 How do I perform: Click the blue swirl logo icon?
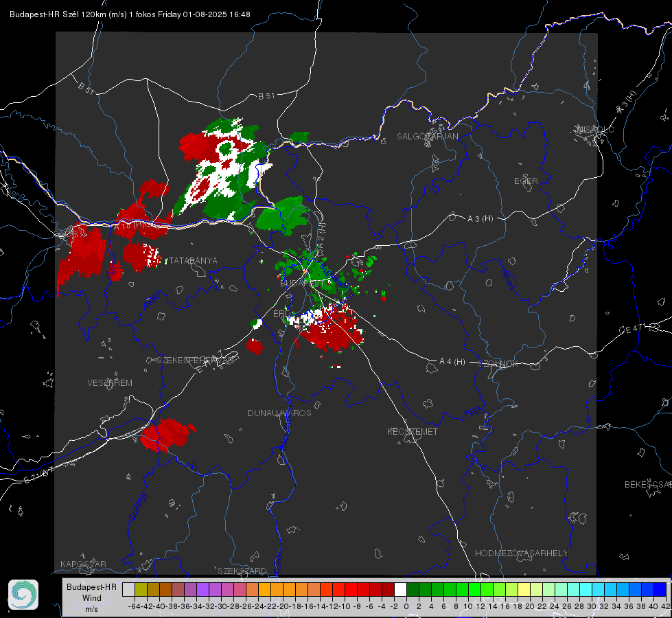coord(23,595)
